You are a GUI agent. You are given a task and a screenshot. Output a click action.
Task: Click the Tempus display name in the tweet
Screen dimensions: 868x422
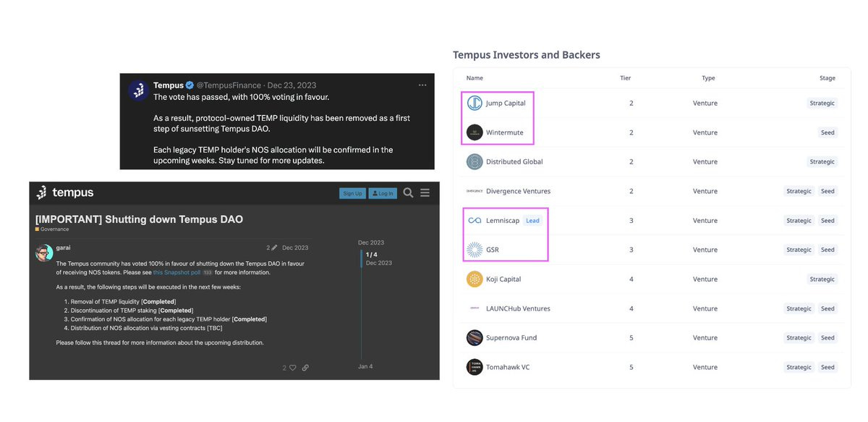[169, 85]
